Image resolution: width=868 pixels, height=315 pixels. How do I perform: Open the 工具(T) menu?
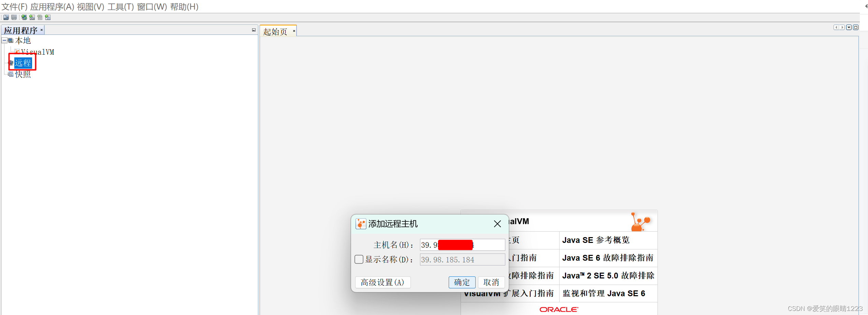(121, 6)
